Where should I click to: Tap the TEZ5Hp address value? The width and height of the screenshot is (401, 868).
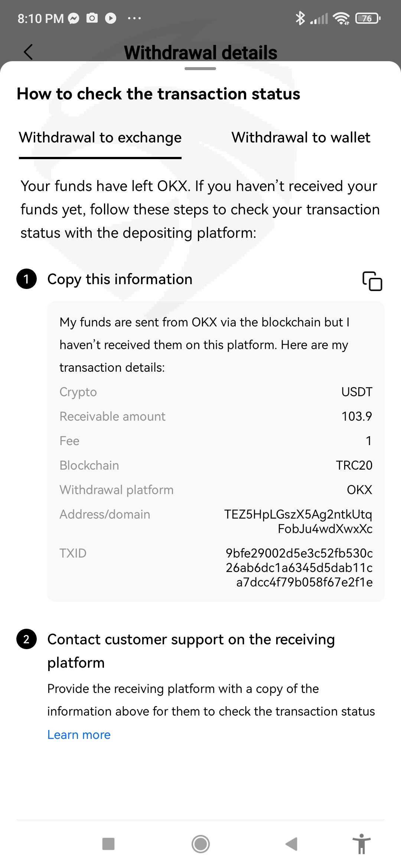tap(298, 521)
